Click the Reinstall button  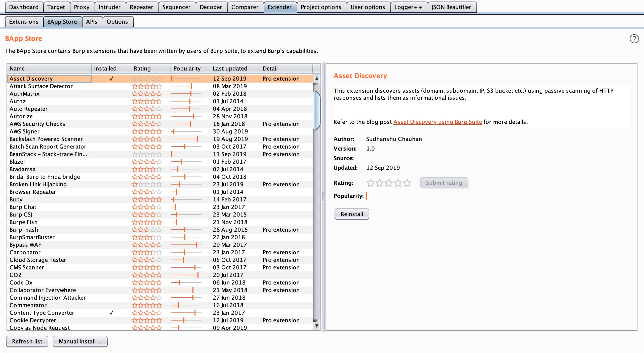(x=352, y=214)
